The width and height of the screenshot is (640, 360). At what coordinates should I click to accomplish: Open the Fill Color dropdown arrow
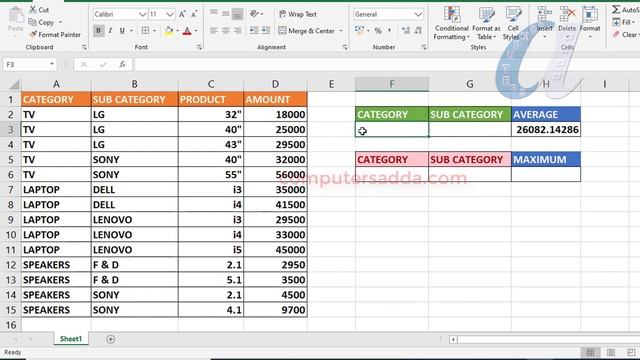178,31
